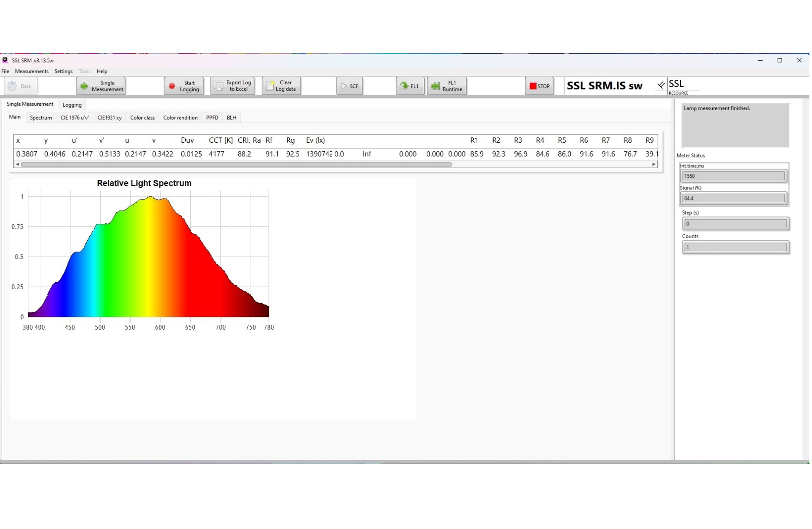This screenshot has height=529, width=812.
Task: Click the results table left scroll arrow
Action: click(x=17, y=165)
